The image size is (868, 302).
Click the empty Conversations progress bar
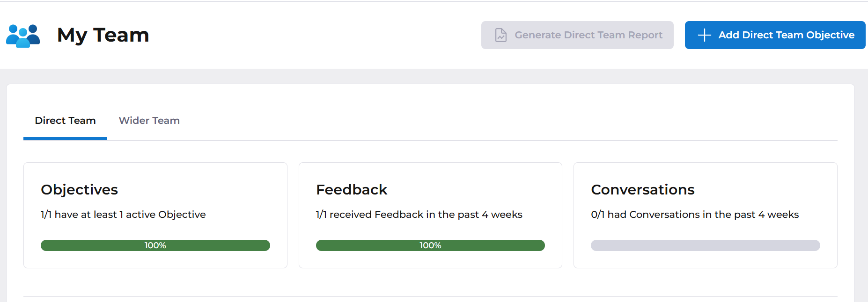(x=705, y=245)
